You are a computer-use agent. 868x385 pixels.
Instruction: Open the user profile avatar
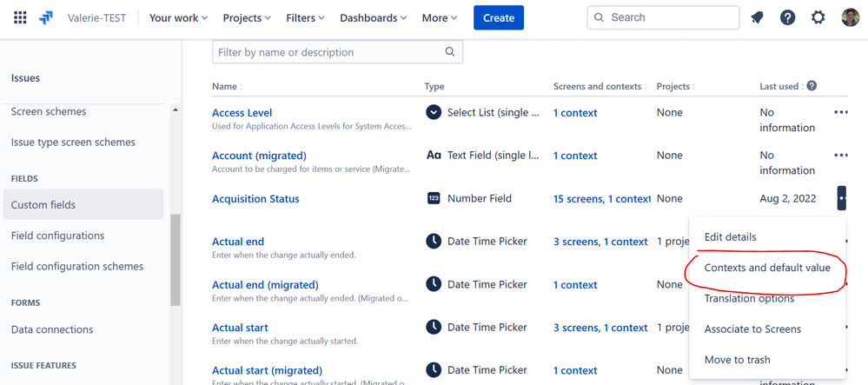tap(850, 17)
